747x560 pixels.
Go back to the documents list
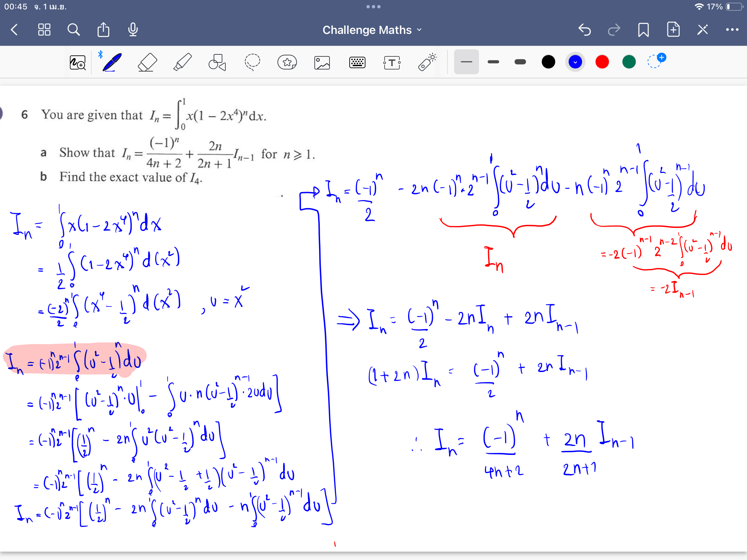14,30
